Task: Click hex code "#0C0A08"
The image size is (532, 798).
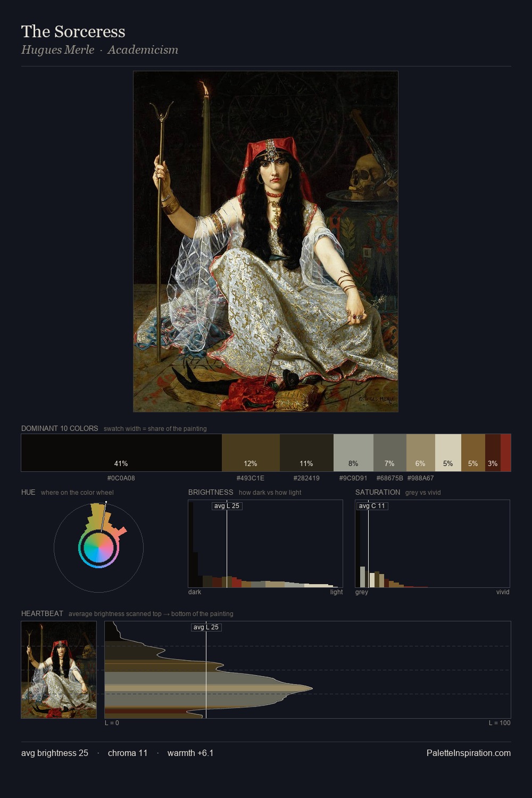Action: point(121,478)
